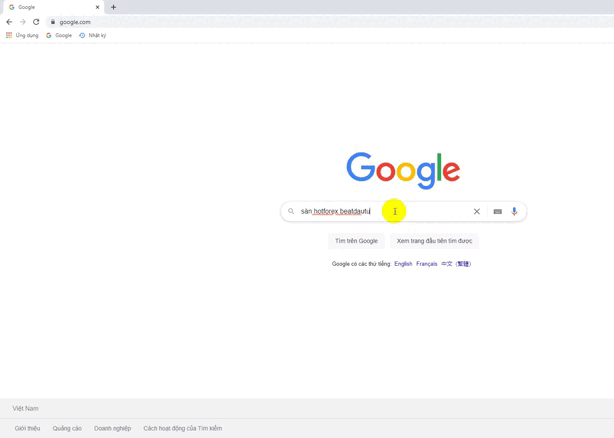This screenshot has height=438, width=614.
Task: Click the padlock icon in address bar
Action: [53, 22]
